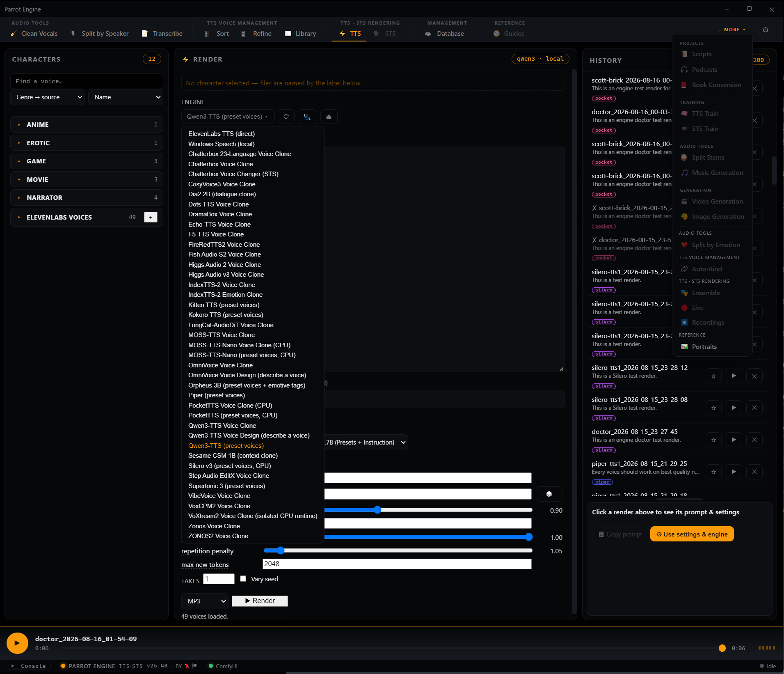Play the doctor_2026-08-15_23-27-45 render
Viewport: 784px width, 674px height.
pyautogui.click(x=734, y=440)
